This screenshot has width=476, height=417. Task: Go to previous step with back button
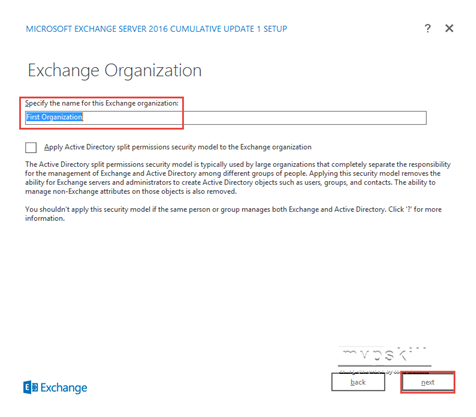pyautogui.click(x=358, y=382)
